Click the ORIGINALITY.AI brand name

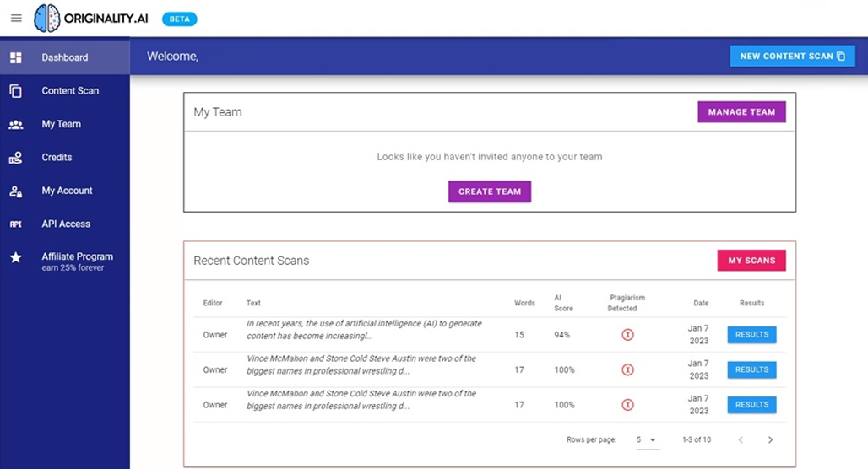click(x=106, y=19)
